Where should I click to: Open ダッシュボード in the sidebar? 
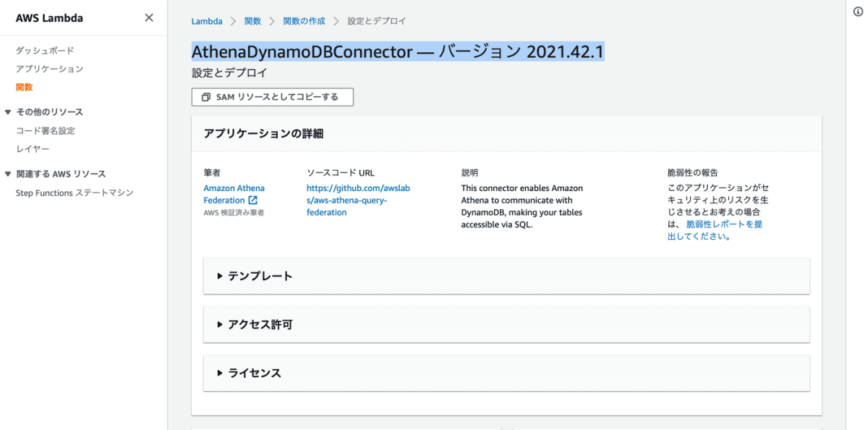[x=45, y=51]
